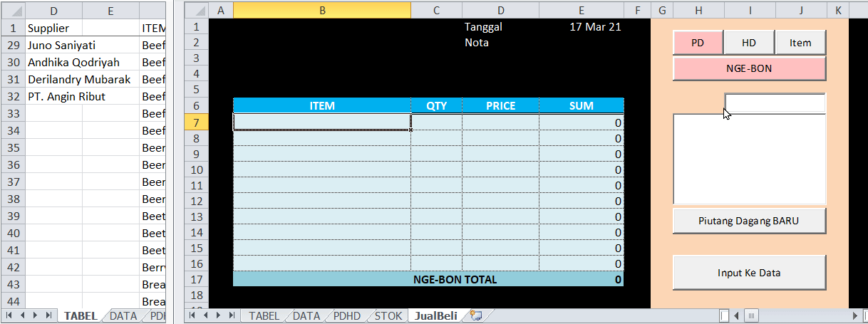Go to first sheet using the right pane's sheet navigation arrow
Screen dimensions: 868x324
[194, 315]
